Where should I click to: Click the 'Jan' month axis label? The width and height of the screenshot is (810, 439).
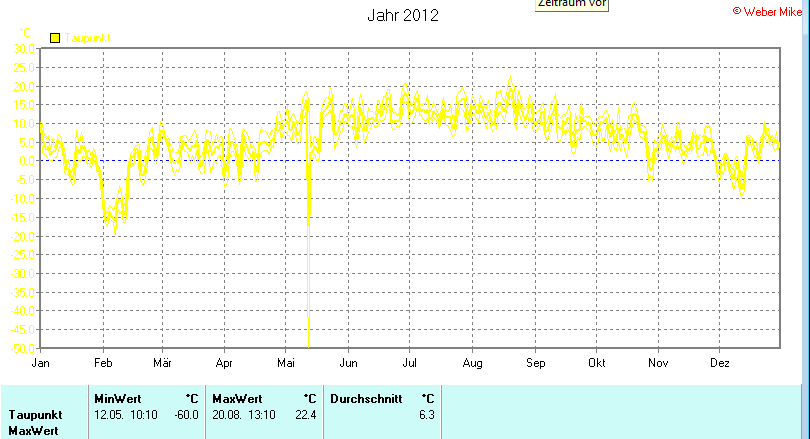41,363
